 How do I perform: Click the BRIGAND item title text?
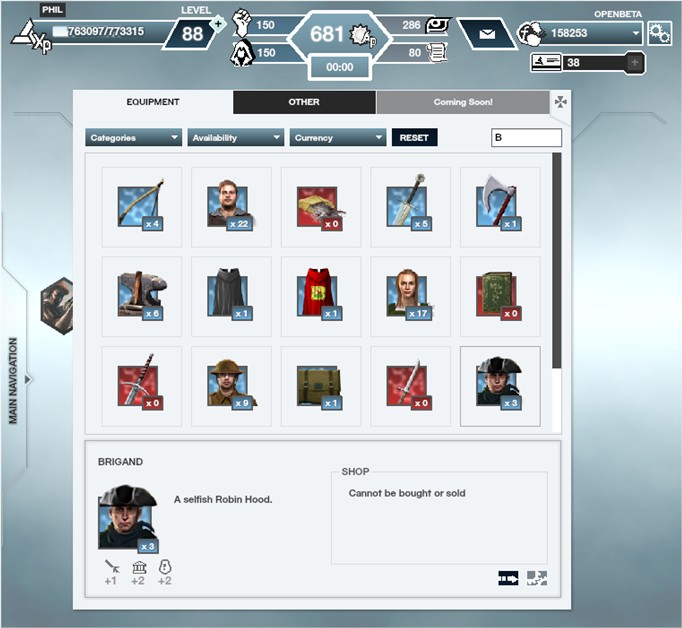point(120,462)
